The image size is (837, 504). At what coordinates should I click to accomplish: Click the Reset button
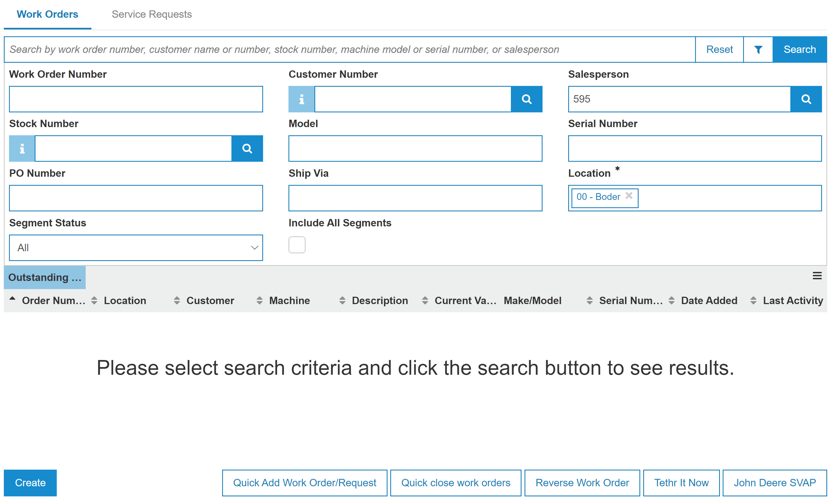pyautogui.click(x=719, y=50)
